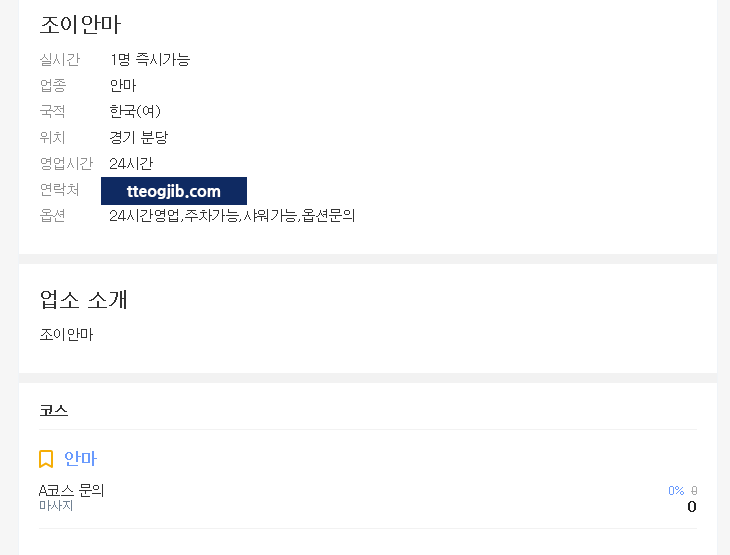Click the tteogjib.com contact button
This screenshot has height=555, width=730.
(174, 191)
